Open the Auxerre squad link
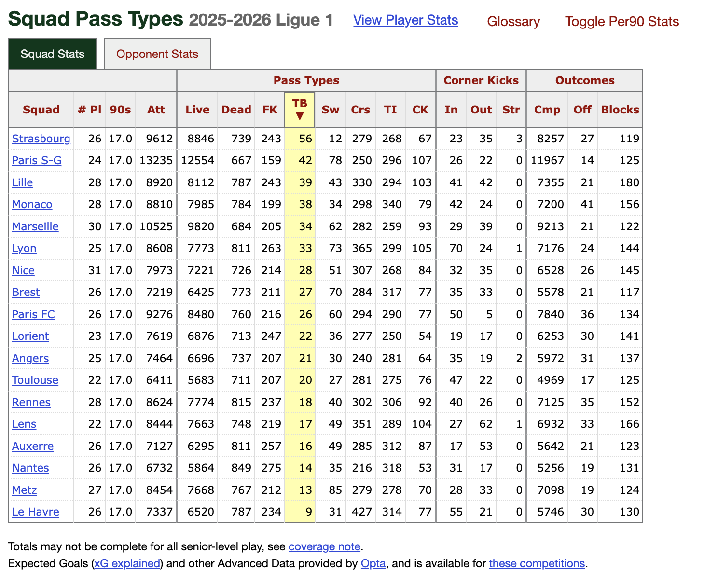The width and height of the screenshot is (718, 588). click(x=33, y=447)
